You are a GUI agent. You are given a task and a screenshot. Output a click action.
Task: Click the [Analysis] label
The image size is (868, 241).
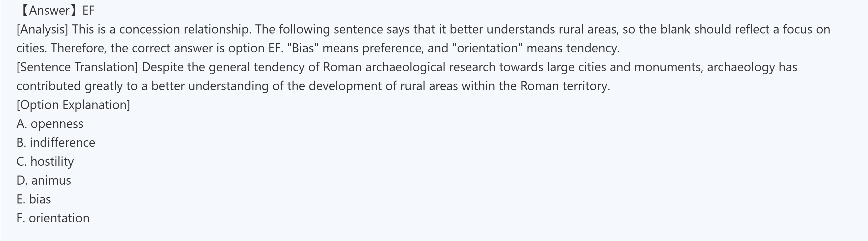coord(42,29)
